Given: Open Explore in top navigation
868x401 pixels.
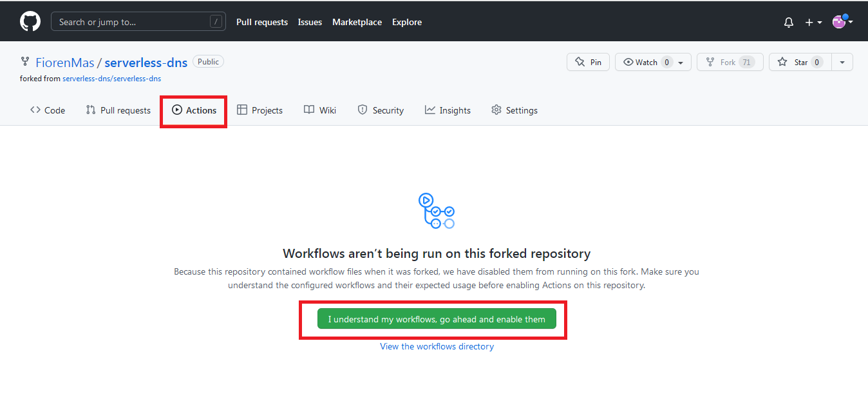Looking at the screenshot, I should (x=407, y=22).
